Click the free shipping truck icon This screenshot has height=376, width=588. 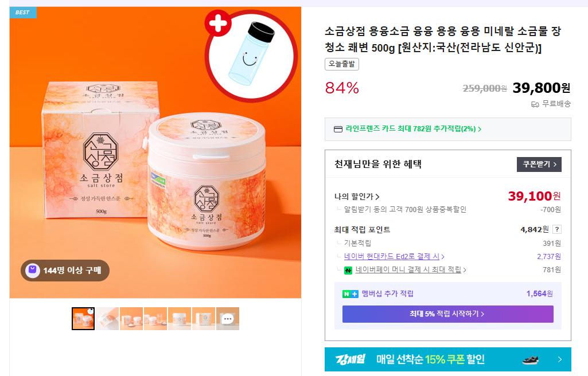coord(535,104)
